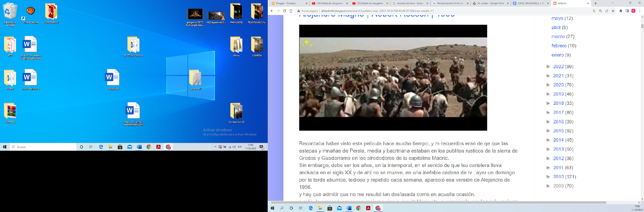This screenshot has width=644, height=212.
Task: Open Microsoft Edge in left screen taskbar
Action: (x=101, y=147)
